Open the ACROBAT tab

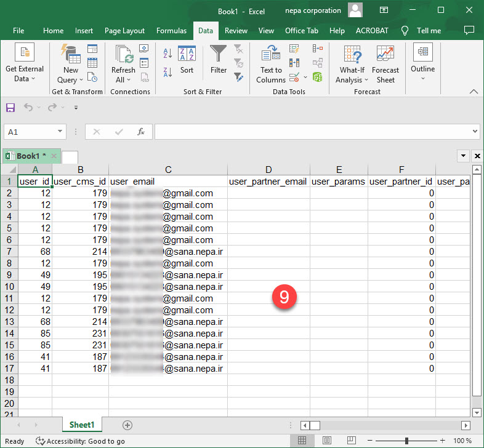372,31
